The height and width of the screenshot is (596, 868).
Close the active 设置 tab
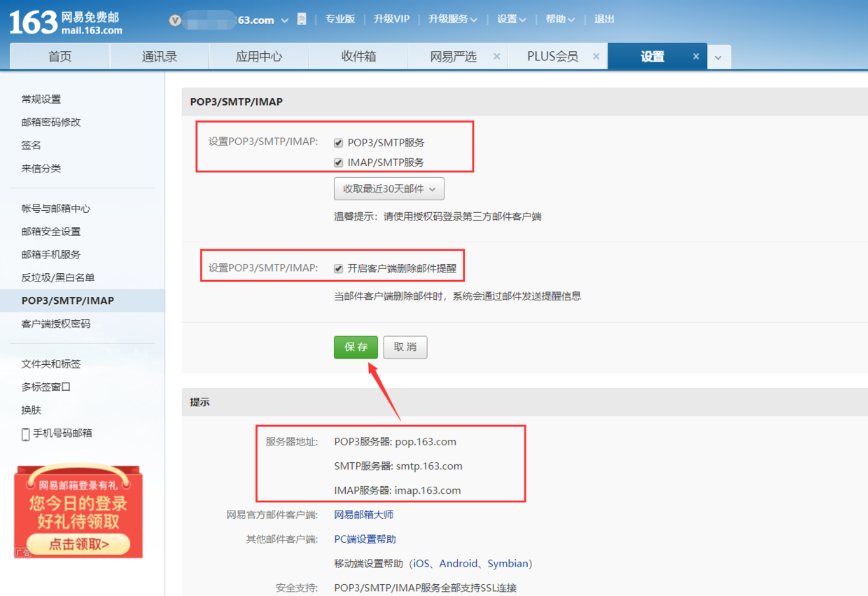click(x=696, y=57)
